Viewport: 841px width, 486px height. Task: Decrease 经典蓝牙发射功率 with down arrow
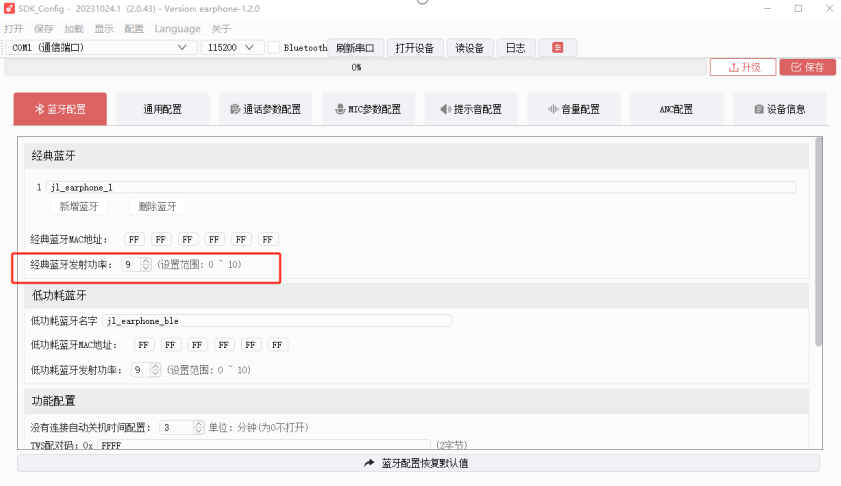[146, 268]
